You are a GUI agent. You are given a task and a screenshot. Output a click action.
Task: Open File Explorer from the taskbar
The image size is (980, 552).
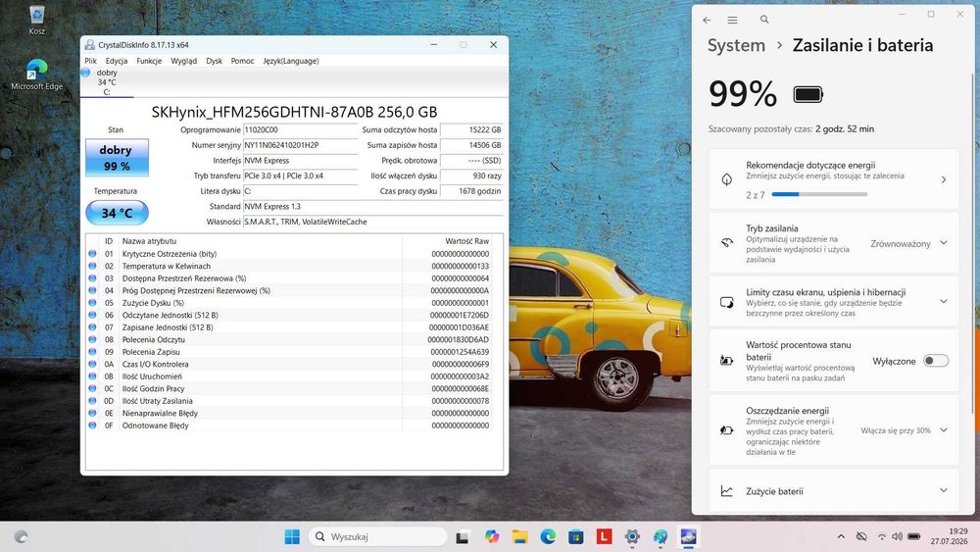520,536
